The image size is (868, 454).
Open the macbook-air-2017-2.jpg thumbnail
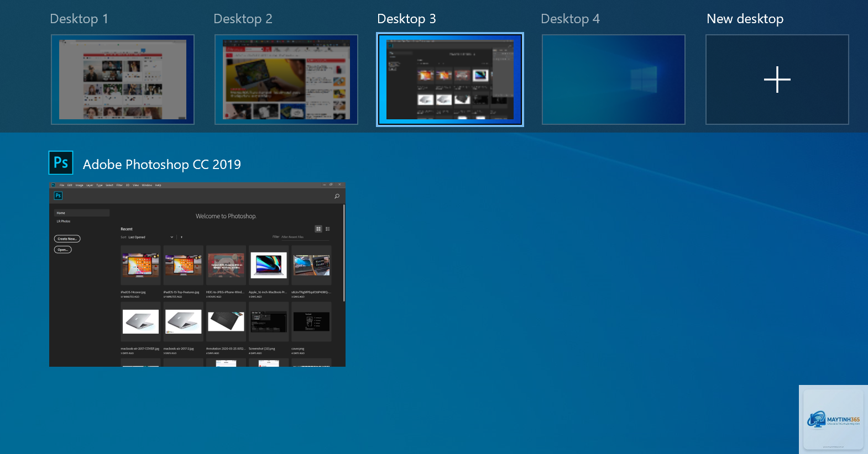click(x=184, y=322)
